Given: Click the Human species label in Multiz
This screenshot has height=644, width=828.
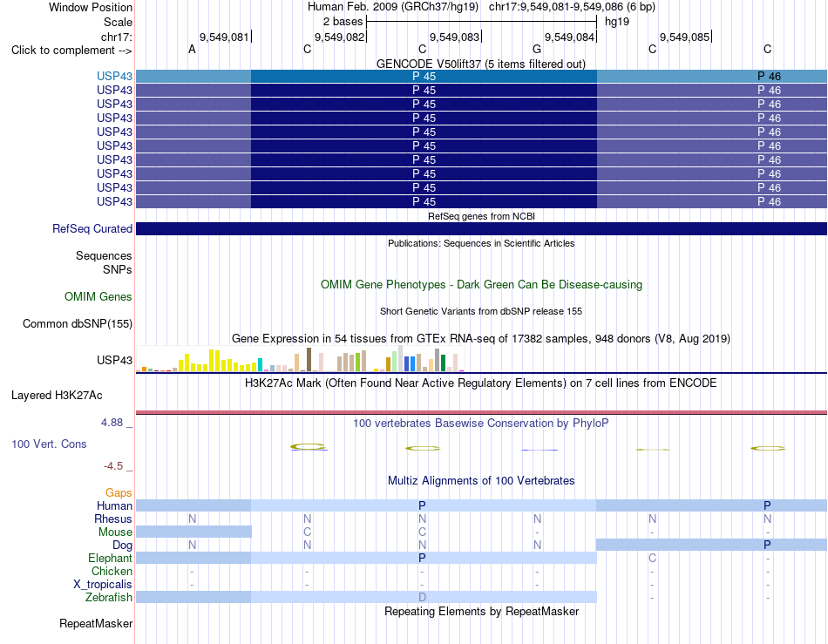Looking at the screenshot, I should coord(114,505).
